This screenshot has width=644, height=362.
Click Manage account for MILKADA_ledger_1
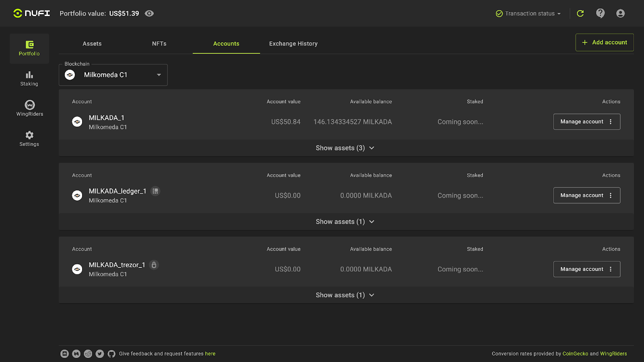587,195
